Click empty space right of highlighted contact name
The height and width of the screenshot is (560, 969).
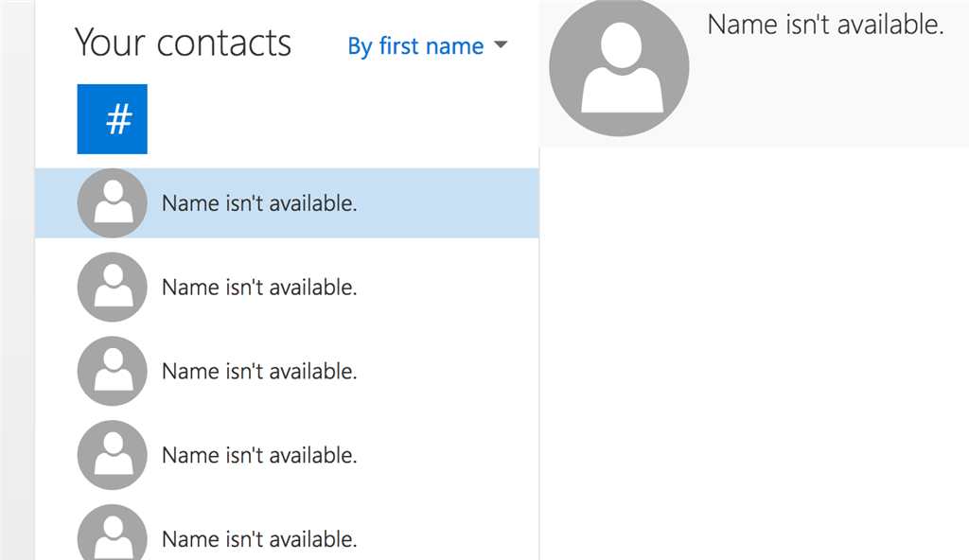448,203
